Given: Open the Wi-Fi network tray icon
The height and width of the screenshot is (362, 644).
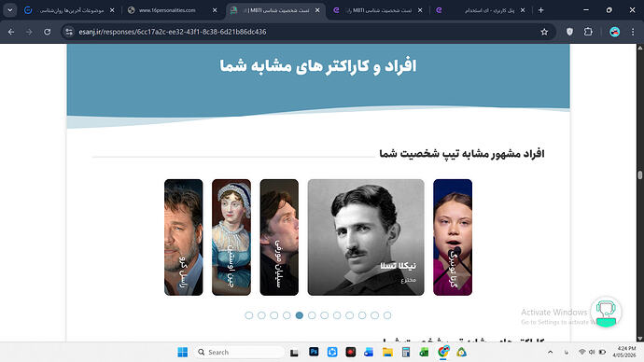Looking at the screenshot, I should tap(582, 352).
